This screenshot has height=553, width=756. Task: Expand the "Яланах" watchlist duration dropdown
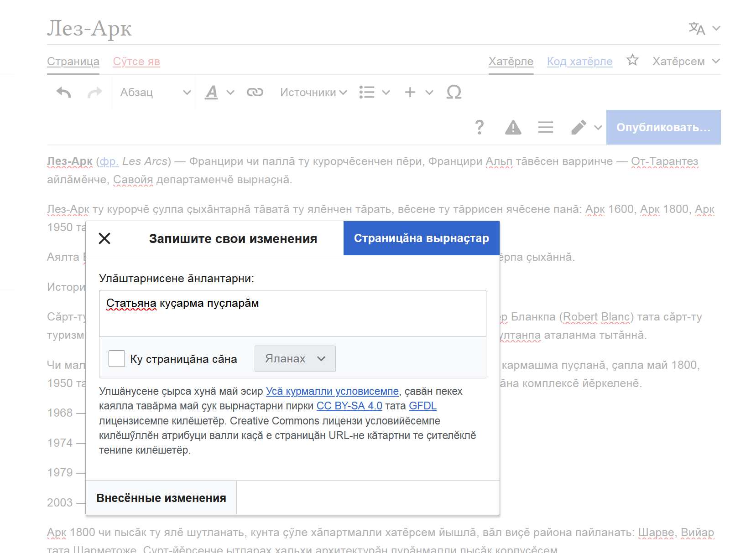click(295, 359)
